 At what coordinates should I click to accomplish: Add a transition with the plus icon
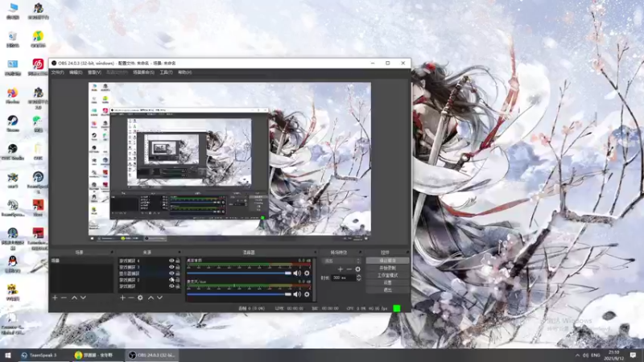point(340,269)
